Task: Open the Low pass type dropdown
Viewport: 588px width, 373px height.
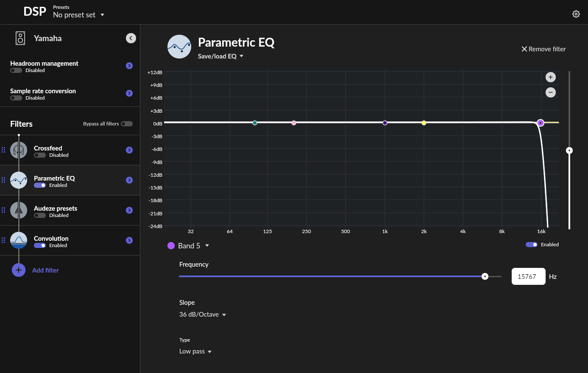Action: click(195, 351)
